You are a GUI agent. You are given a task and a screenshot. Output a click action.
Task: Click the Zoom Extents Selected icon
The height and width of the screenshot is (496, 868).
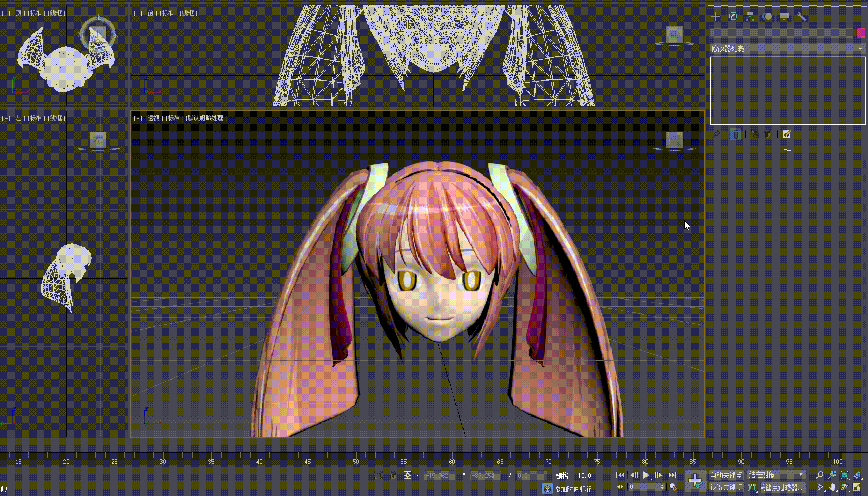tap(844, 475)
